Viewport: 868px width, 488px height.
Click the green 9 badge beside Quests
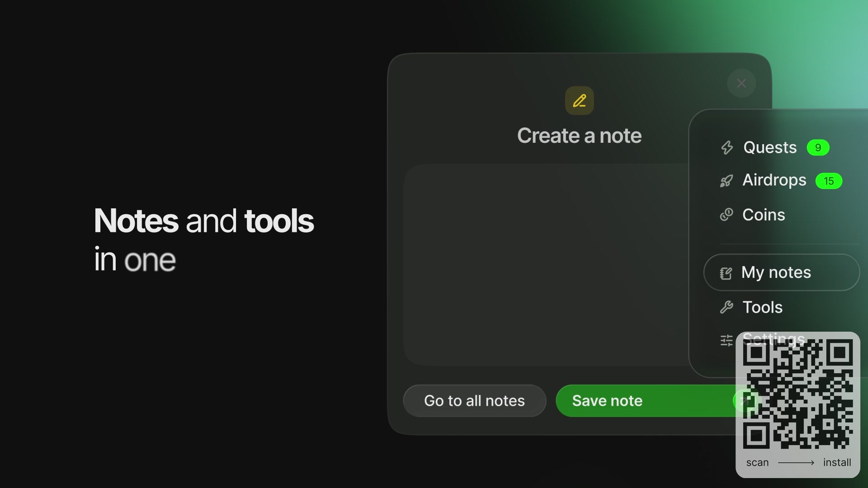[x=818, y=148]
